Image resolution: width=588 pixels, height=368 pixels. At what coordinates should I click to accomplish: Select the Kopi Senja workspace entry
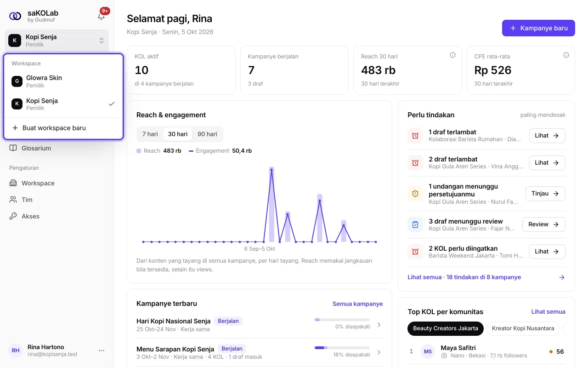click(63, 104)
